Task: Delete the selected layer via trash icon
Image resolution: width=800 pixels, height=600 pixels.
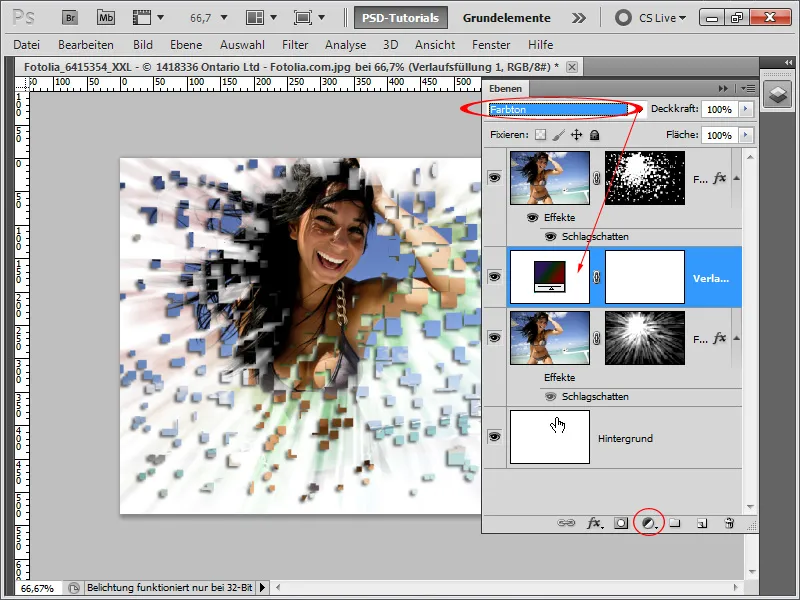Action: [x=729, y=522]
